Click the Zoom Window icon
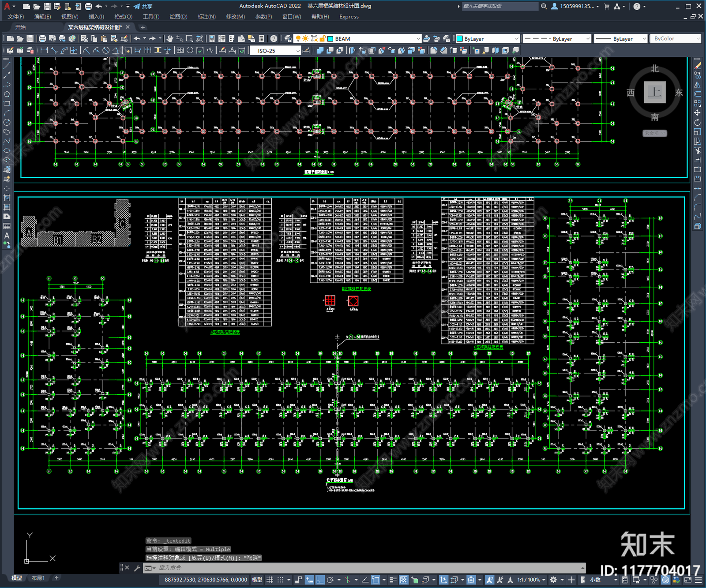 coord(190,39)
